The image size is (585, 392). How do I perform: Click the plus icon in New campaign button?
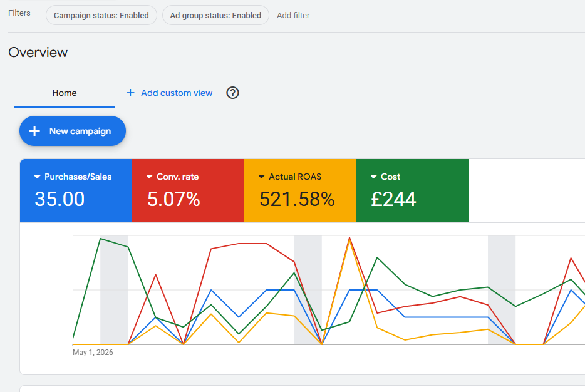(x=34, y=131)
